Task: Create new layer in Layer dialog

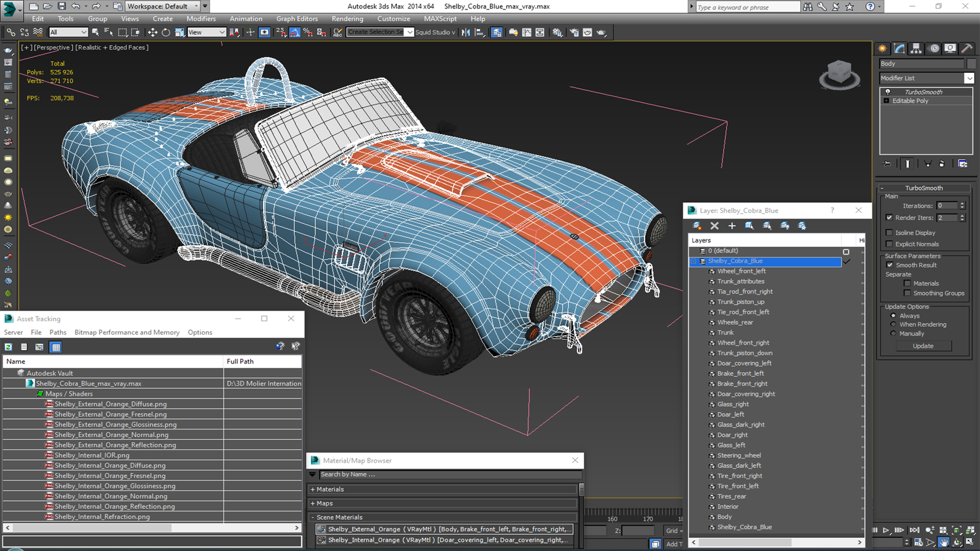Action: click(x=697, y=226)
